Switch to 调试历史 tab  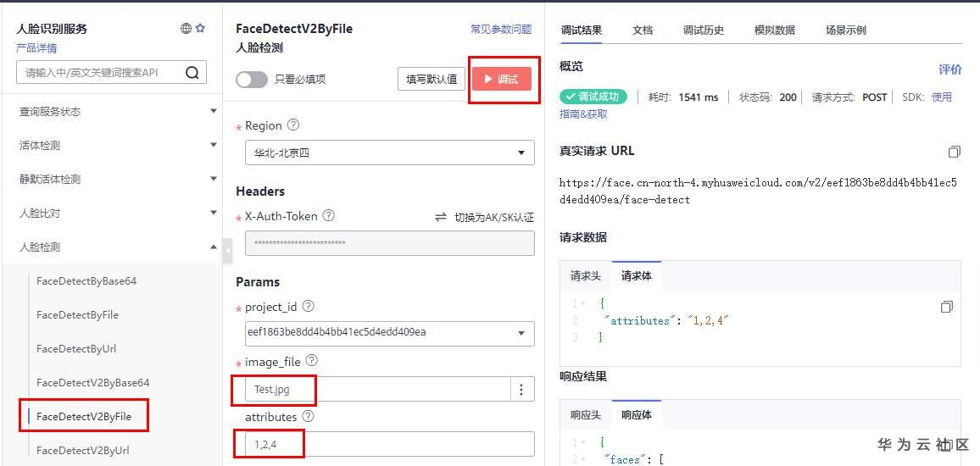pos(703,31)
